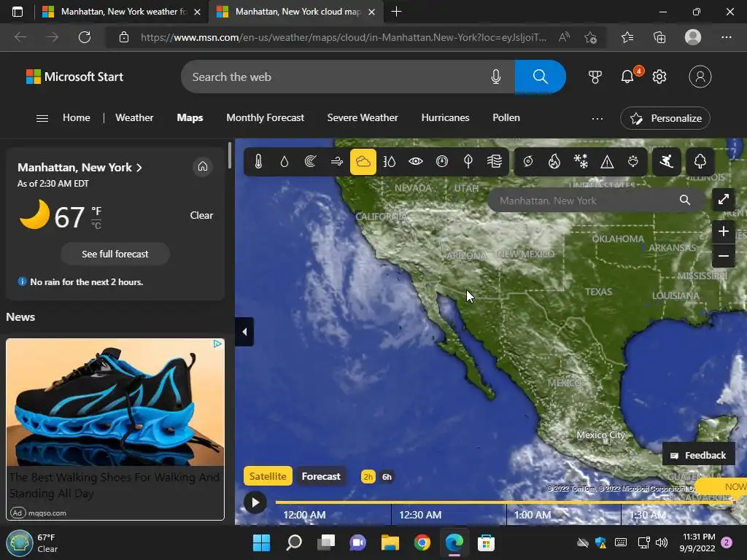The width and height of the screenshot is (747, 560).
Task: Open Edge Collections toolbar icon
Action: 659,37
